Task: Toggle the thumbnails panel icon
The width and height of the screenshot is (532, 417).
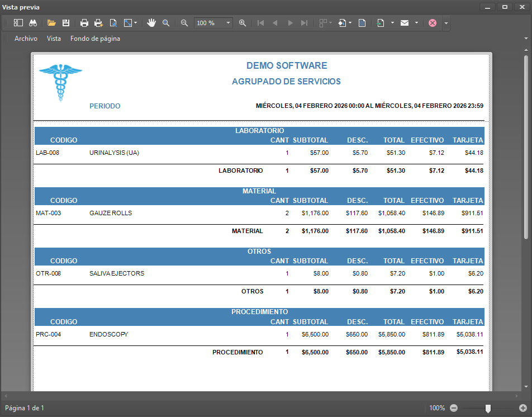Action: point(18,23)
